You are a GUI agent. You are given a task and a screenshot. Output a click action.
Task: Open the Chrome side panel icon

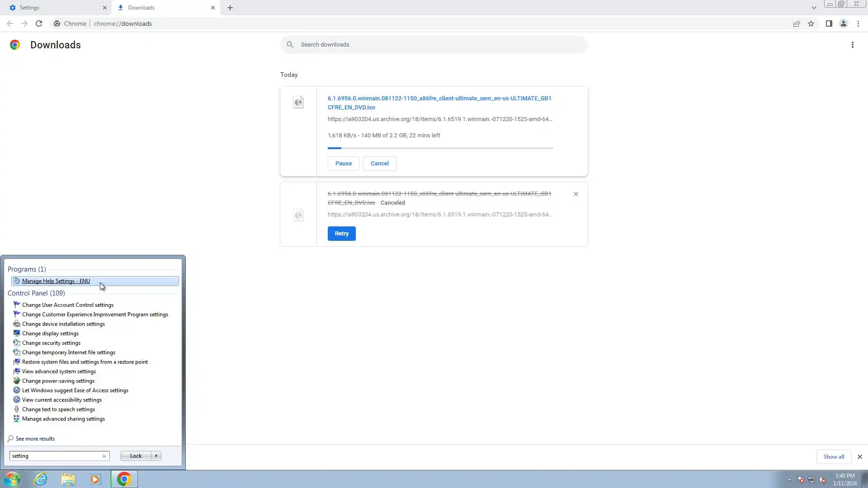829,23
